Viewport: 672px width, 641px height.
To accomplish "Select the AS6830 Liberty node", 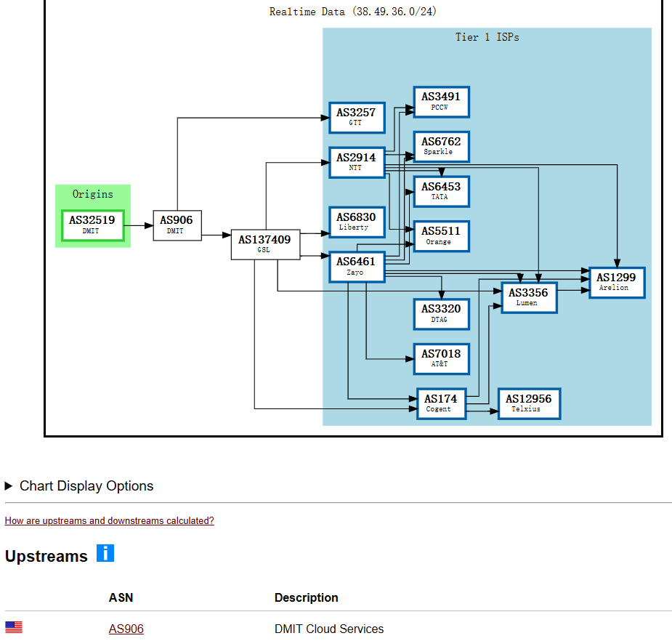I will point(357,222).
